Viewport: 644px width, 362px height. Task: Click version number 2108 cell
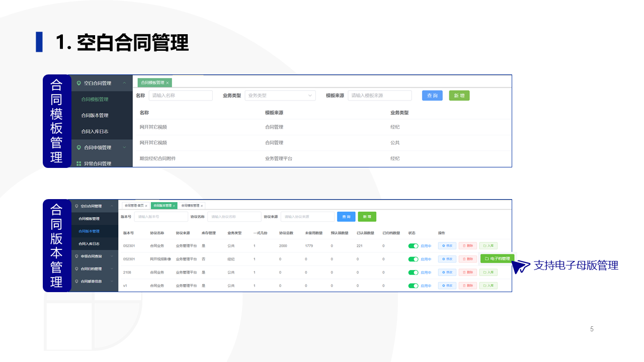(127, 273)
